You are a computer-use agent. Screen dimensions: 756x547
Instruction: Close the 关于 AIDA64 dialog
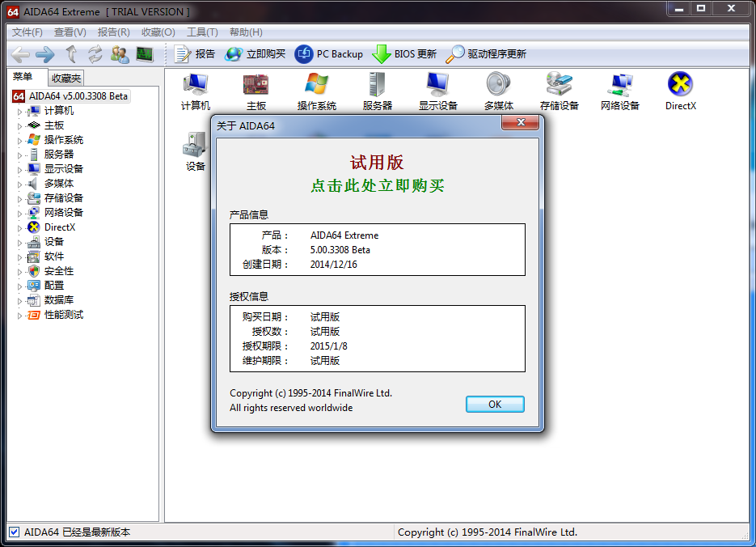(520, 122)
